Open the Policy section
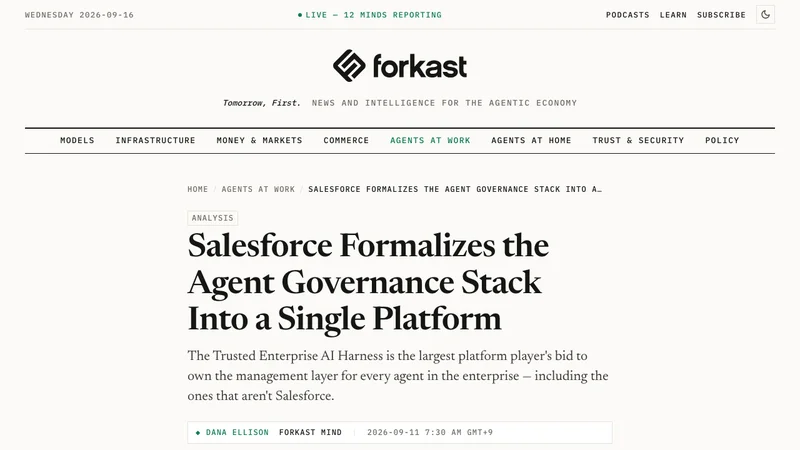This screenshot has width=800, height=450. (722, 140)
